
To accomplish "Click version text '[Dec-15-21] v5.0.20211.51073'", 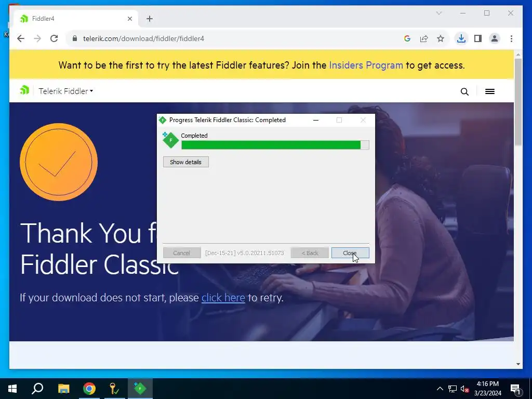I will tap(245, 253).
